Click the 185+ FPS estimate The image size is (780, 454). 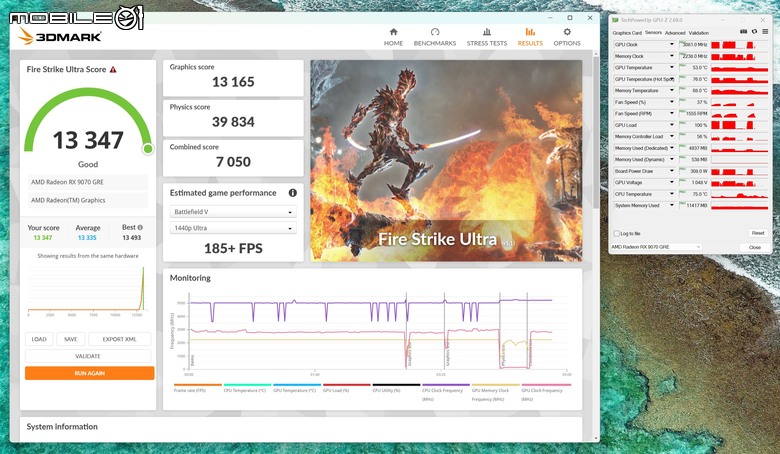(x=233, y=248)
